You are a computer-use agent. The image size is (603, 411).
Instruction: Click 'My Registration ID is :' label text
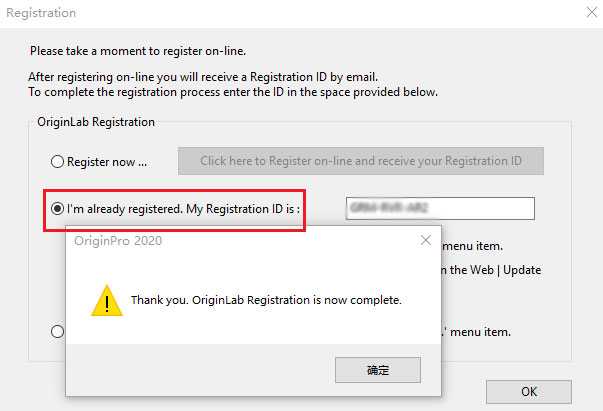[243, 209]
